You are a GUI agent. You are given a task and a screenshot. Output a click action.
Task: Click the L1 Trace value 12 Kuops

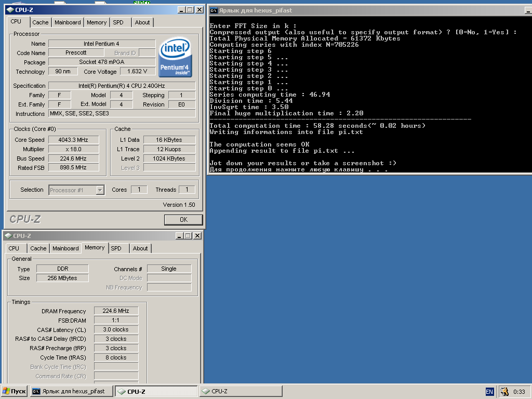[x=169, y=149]
